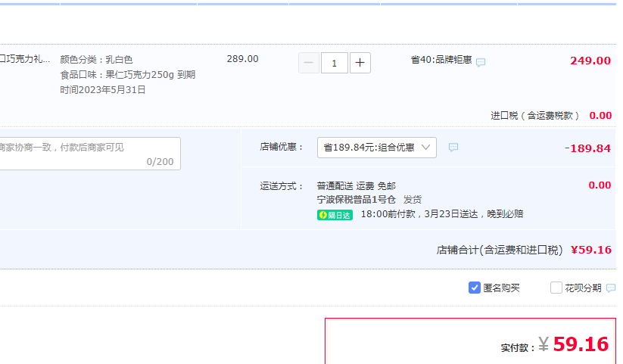Viewport: 623px width, 364px height.
Task: Click import tax amount 0.00
Action: (600, 116)
